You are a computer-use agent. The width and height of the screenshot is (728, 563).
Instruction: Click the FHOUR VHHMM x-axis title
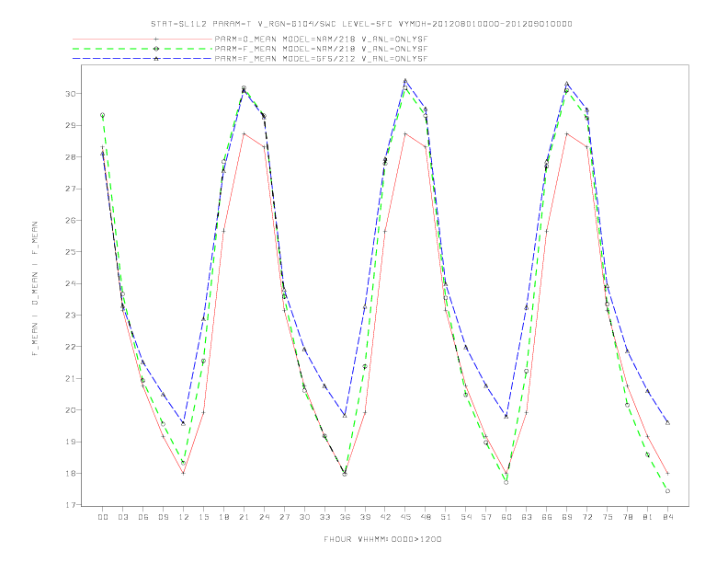[382, 539]
